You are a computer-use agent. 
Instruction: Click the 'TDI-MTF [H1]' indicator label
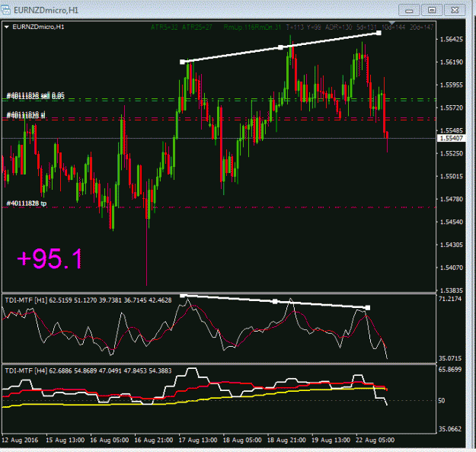25,300
